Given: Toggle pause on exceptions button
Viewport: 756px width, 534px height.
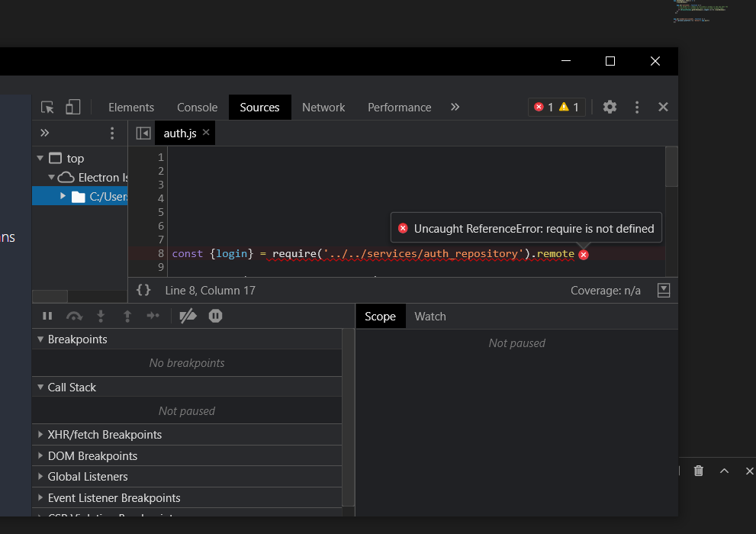Looking at the screenshot, I should pyautogui.click(x=215, y=316).
